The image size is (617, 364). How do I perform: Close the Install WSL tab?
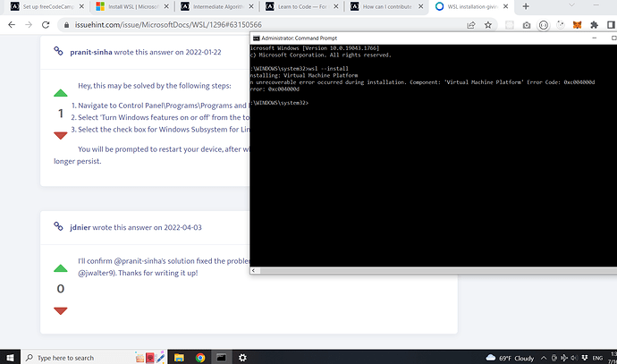166,6
